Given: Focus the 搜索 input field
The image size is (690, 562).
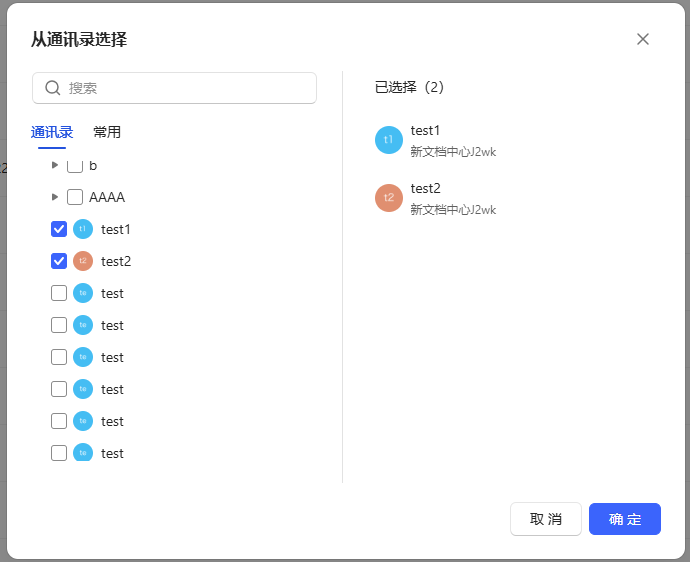Looking at the screenshot, I should click(x=185, y=88).
